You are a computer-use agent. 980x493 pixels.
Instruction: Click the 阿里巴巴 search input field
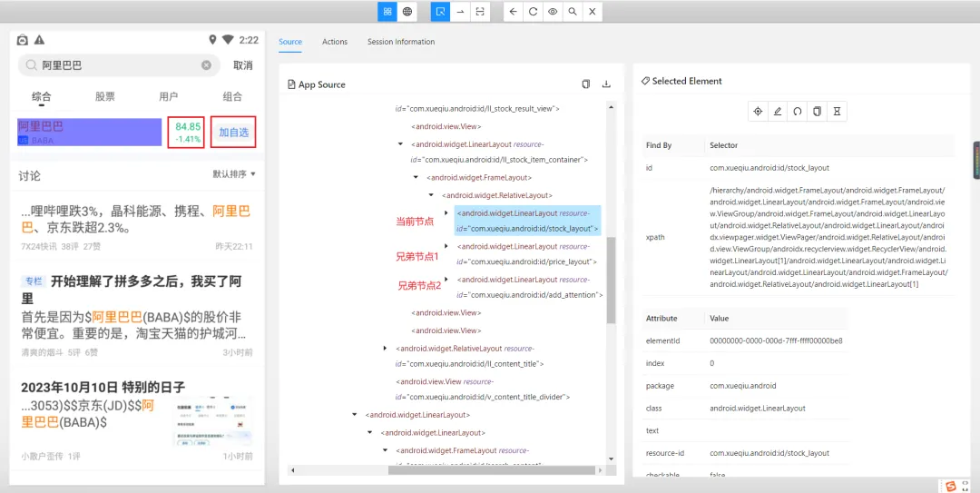pos(119,65)
